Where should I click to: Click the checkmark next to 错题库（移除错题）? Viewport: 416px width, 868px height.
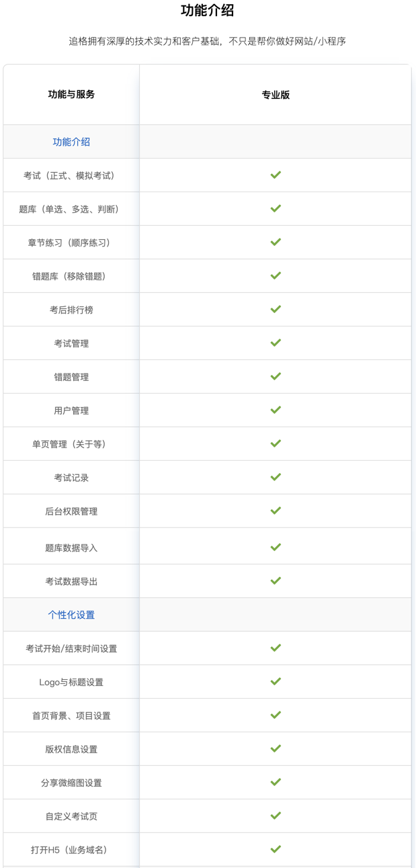276,275
